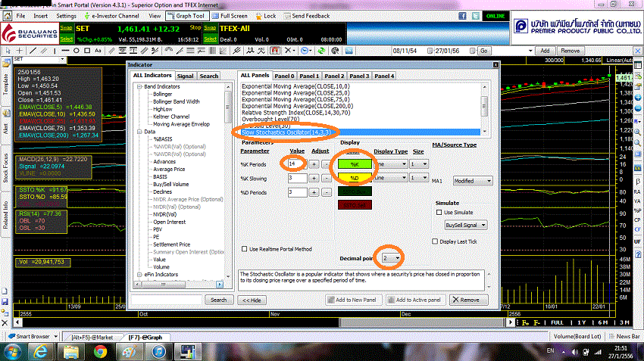644x361 pixels.
Task: Select the Fibonacci arc tool
Action: (x=169, y=51)
